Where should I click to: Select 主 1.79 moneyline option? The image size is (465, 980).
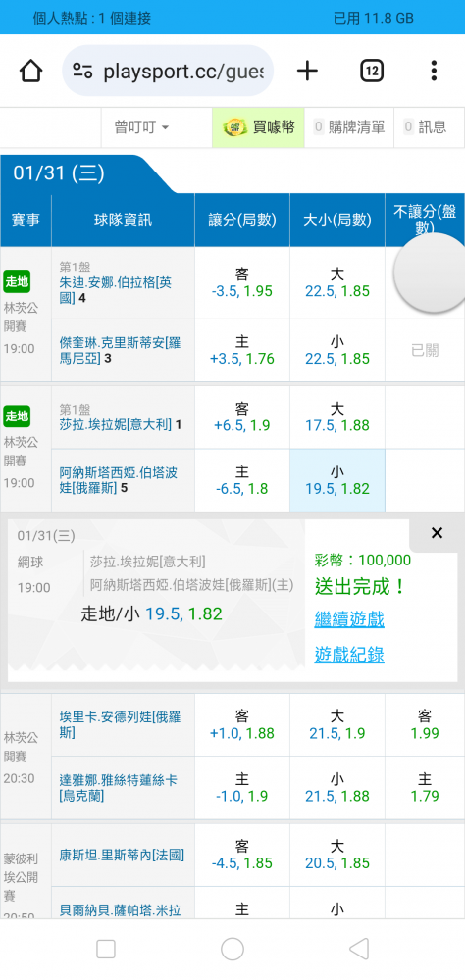pos(425,788)
